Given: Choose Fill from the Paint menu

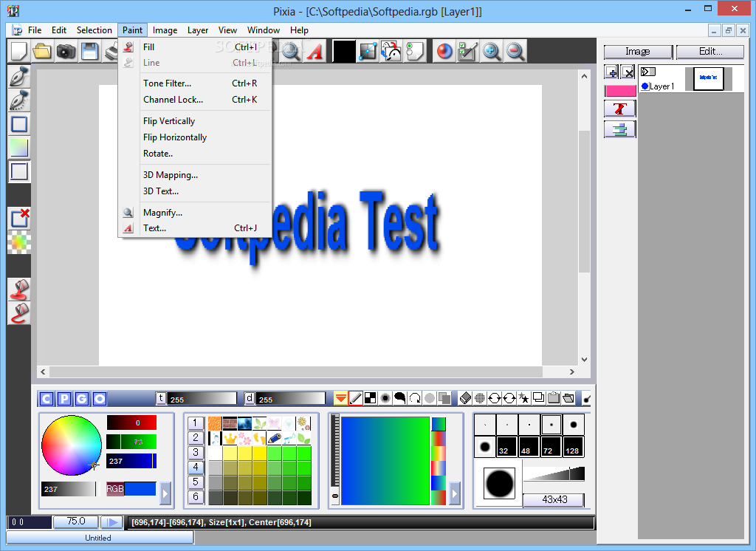Looking at the screenshot, I should click(x=195, y=47).
